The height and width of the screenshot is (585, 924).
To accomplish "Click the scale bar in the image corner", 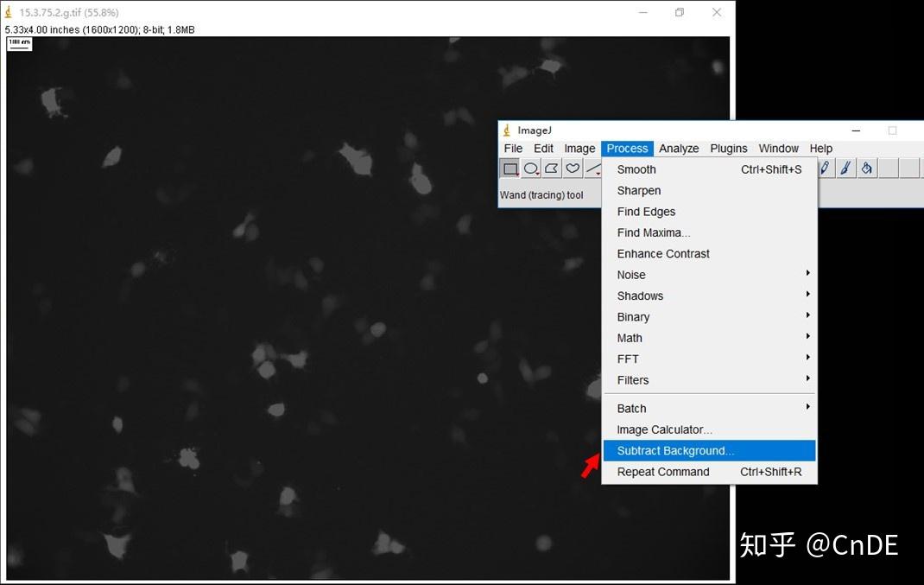I will tap(19, 43).
